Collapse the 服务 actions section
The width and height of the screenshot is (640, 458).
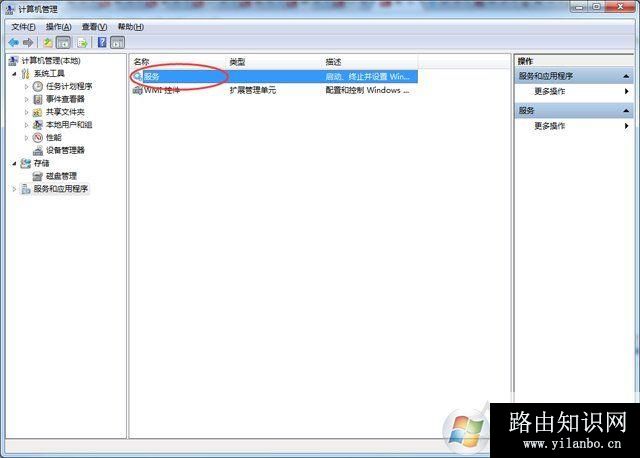(x=626, y=111)
